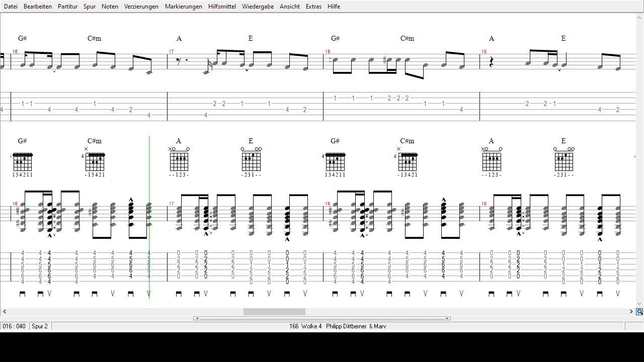
Task: Click E chord name in upper track measure 17
Action: click(x=251, y=38)
